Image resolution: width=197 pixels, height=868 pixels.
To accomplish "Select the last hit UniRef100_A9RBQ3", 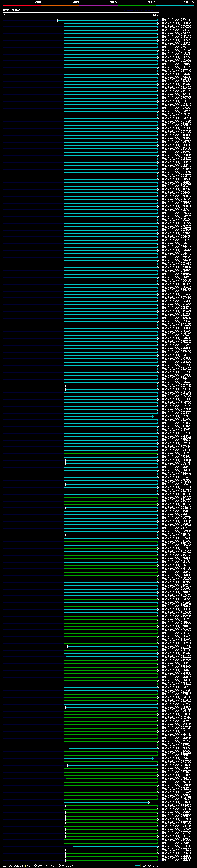I will (177, 860).
